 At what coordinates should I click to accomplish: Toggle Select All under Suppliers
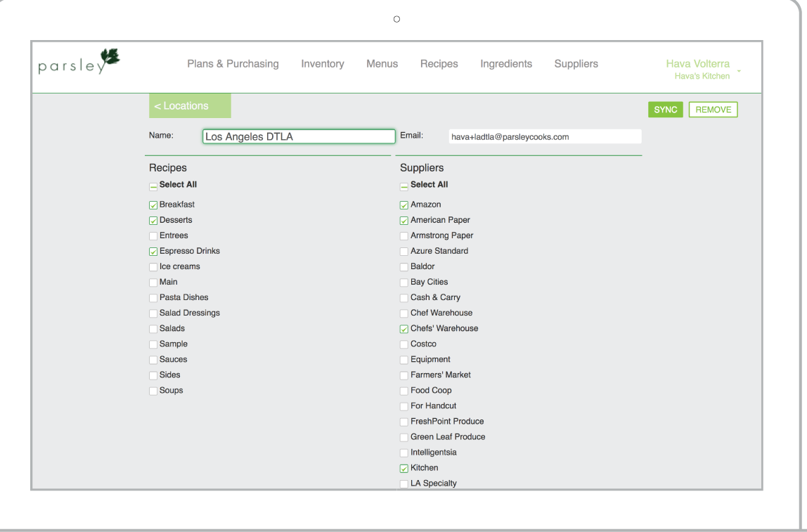point(404,186)
